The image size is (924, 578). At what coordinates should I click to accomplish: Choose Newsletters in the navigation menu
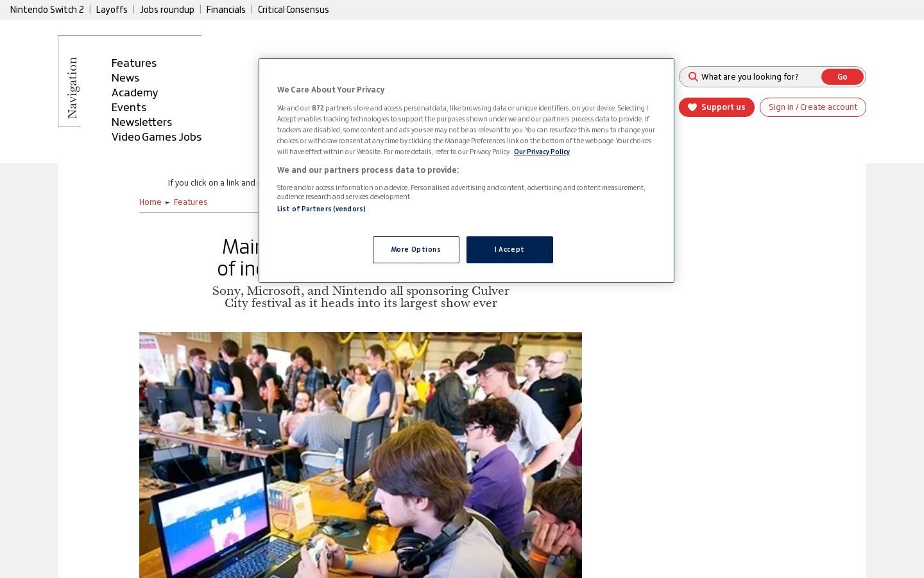[x=142, y=122]
